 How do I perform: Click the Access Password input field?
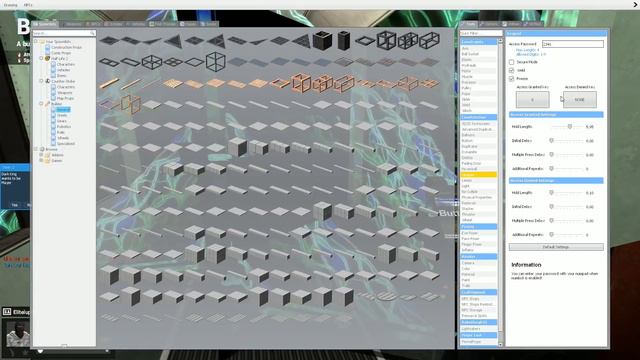[x=573, y=44]
